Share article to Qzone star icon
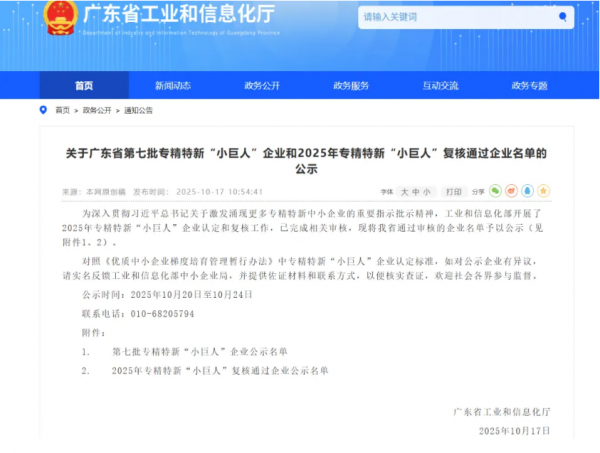The width and height of the screenshot is (600, 453). (x=543, y=190)
